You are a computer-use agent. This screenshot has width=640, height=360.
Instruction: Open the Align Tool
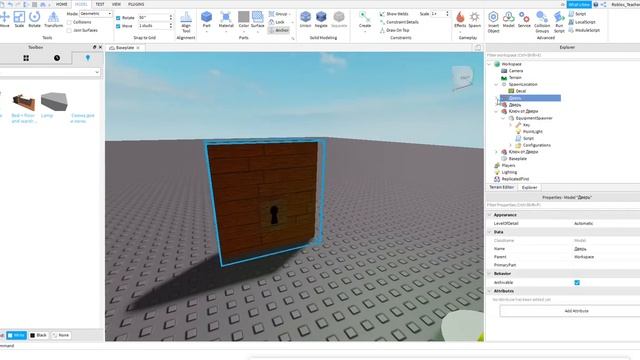[186, 22]
